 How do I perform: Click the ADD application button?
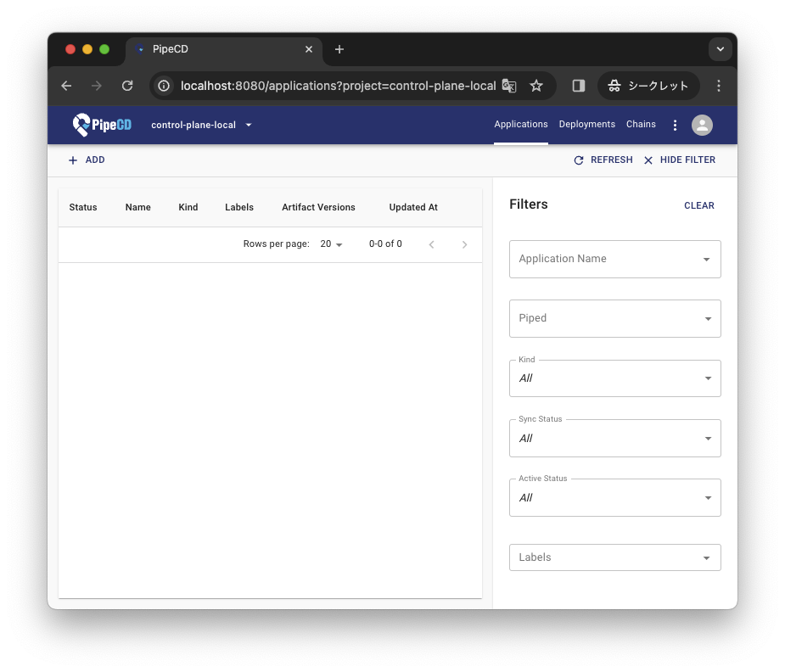point(87,160)
